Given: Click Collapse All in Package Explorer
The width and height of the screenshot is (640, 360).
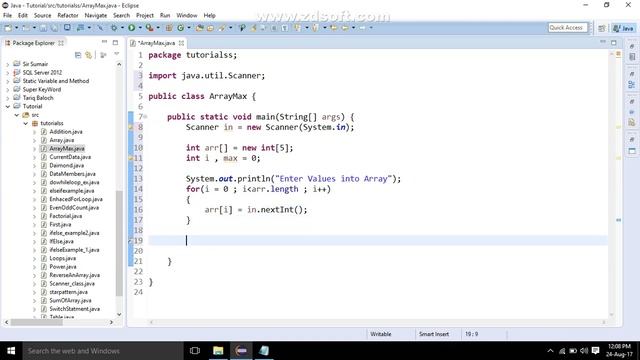Looking at the screenshot, I should click(x=78, y=55).
